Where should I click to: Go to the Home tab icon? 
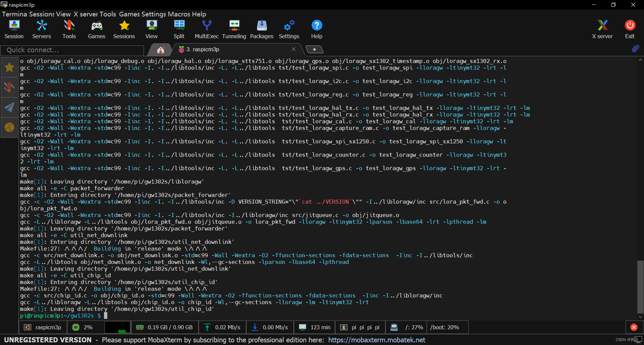coord(161,50)
